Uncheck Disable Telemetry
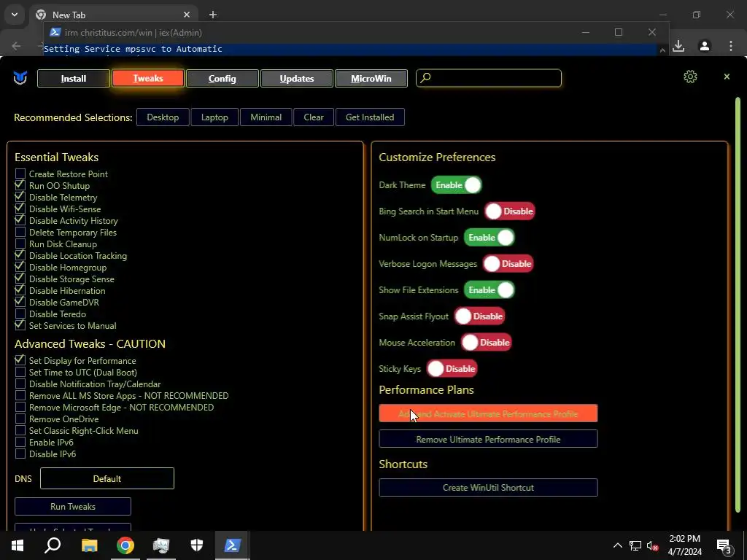 point(20,197)
